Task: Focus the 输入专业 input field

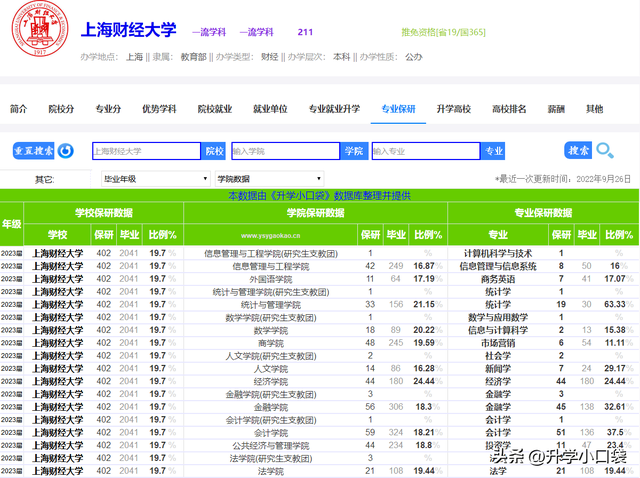Action: coord(426,151)
